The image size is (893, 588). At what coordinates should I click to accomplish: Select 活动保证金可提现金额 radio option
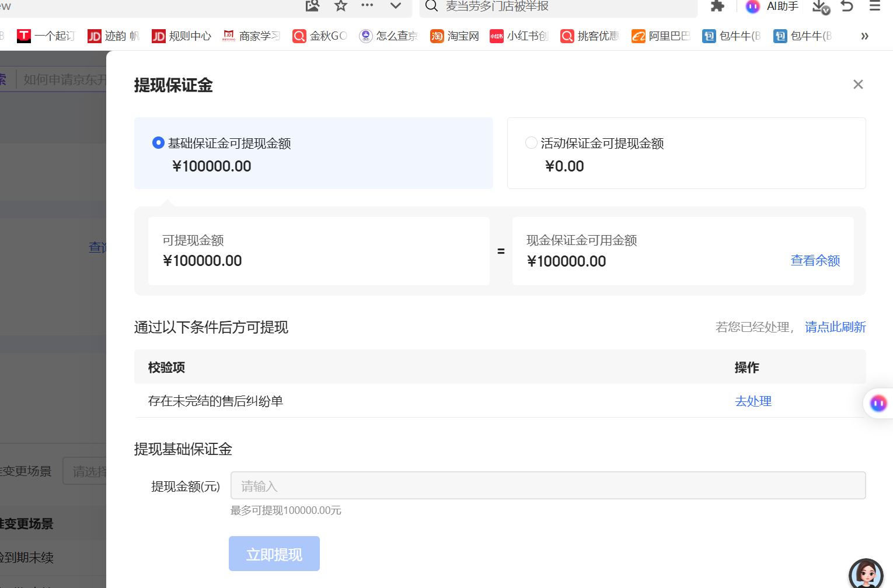click(531, 143)
